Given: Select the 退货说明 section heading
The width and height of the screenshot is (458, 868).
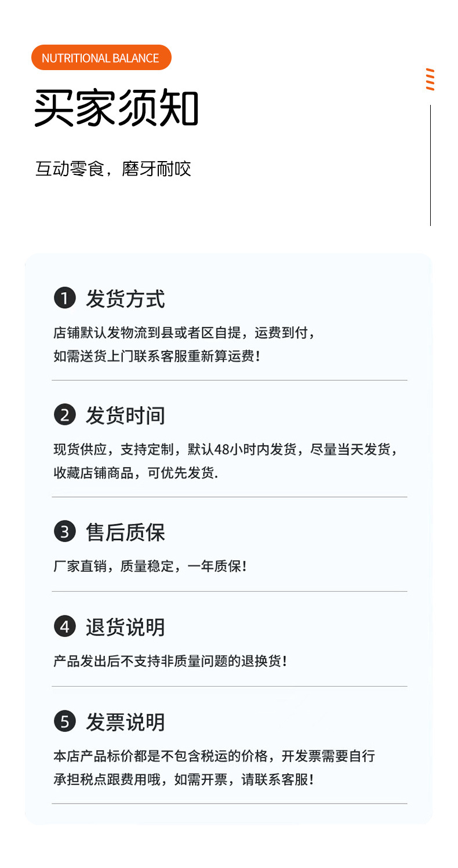Looking at the screenshot, I should pos(125,626).
